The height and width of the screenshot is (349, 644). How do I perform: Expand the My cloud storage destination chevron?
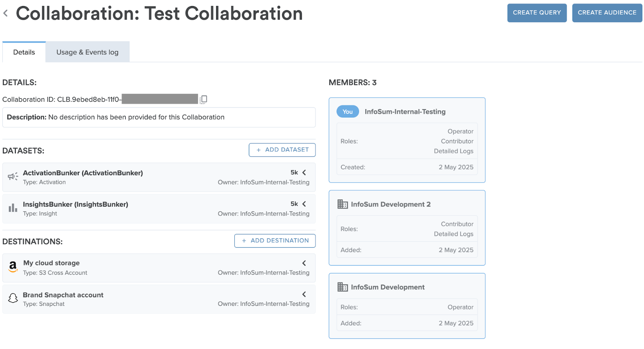point(304,263)
